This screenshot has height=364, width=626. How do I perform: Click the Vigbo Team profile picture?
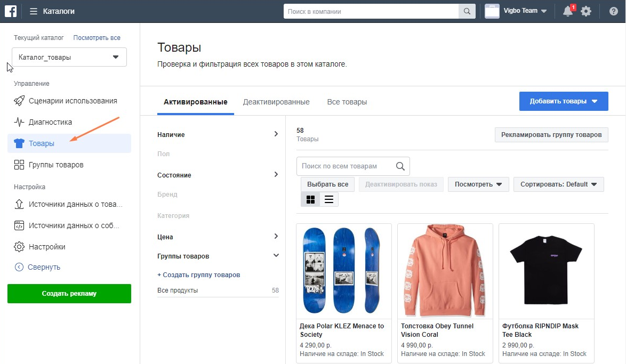(492, 11)
